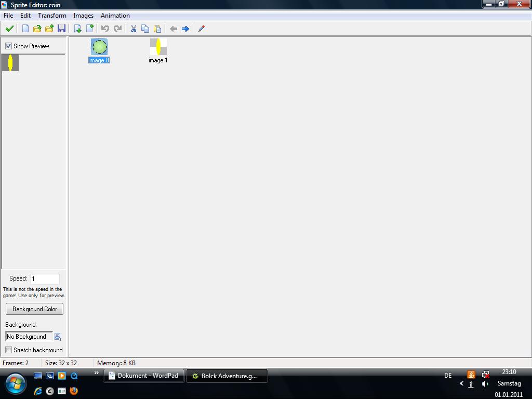
Task: Add an empty image with the plus page icon
Action: point(90,29)
